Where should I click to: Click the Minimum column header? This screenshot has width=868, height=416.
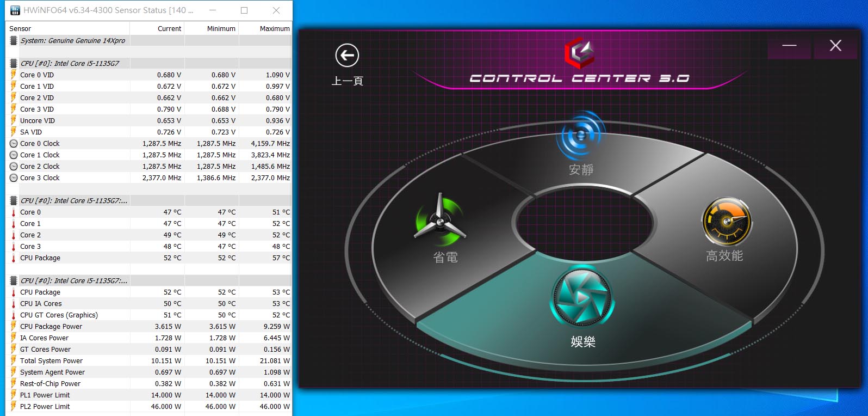212,28
